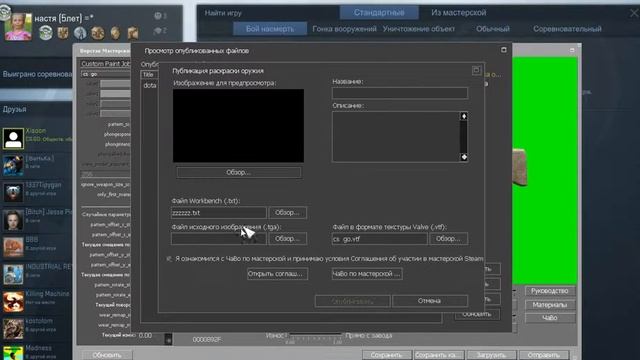Click Сохранить как button in workbench
The width and height of the screenshot is (640, 360).
(x=439, y=355)
